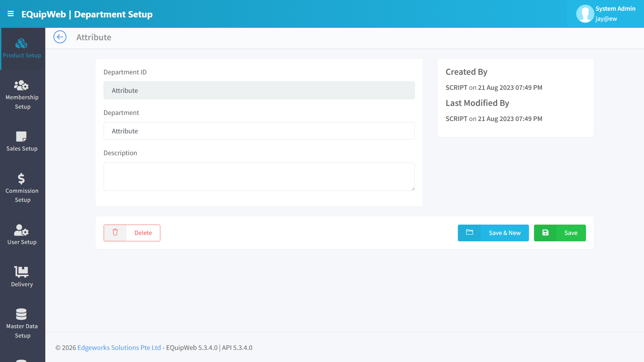Open the hamburger menu icon
The width and height of the screenshot is (644, 362).
[11, 14]
